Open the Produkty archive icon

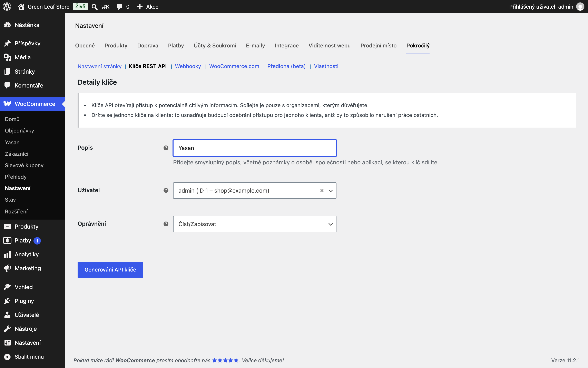click(x=8, y=227)
